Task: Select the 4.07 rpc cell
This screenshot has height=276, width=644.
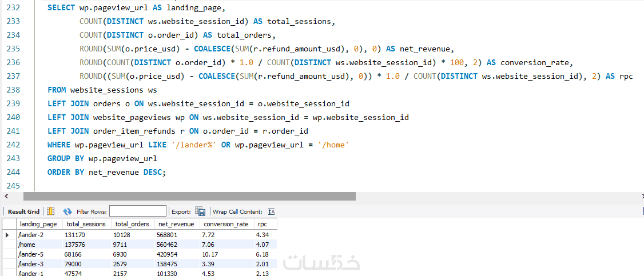Action: coord(266,244)
